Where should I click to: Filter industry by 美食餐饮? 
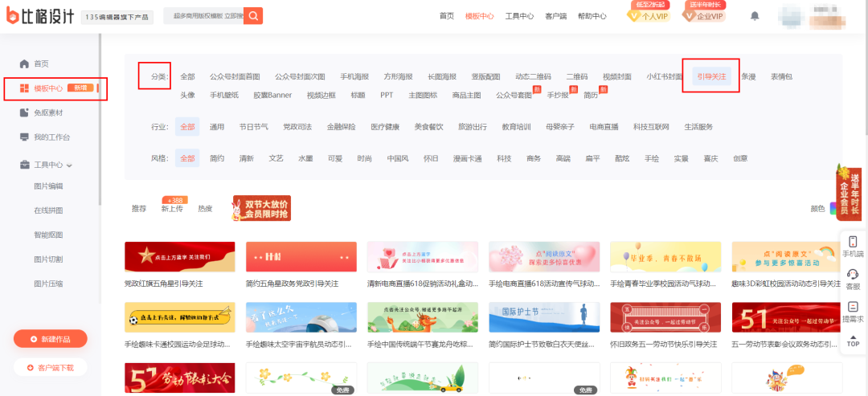(429, 127)
